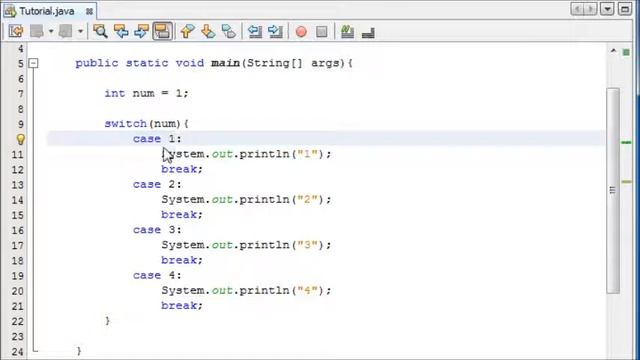Click the 'case 4:' label
640x360 pixels.
click(x=157, y=275)
